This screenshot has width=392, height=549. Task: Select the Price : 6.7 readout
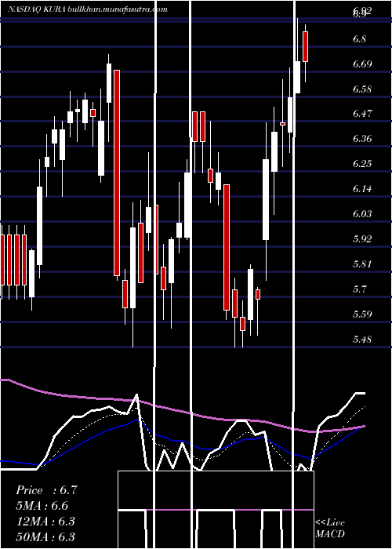pos(46,490)
